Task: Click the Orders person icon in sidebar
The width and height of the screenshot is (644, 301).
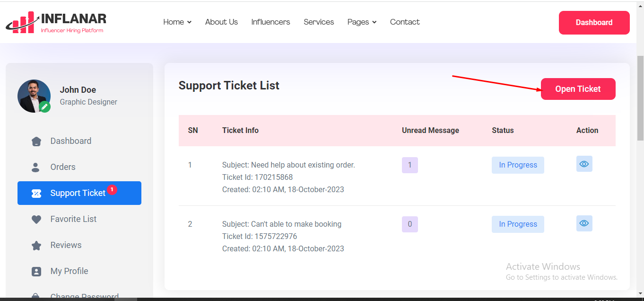Action: [x=36, y=167]
